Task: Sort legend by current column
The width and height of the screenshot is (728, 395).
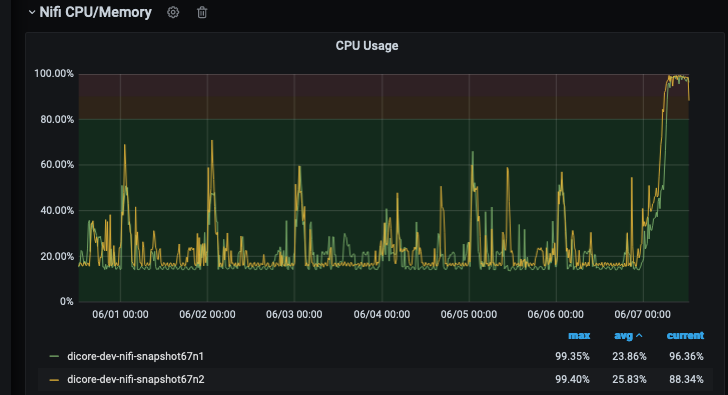Action: click(x=685, y=335)
